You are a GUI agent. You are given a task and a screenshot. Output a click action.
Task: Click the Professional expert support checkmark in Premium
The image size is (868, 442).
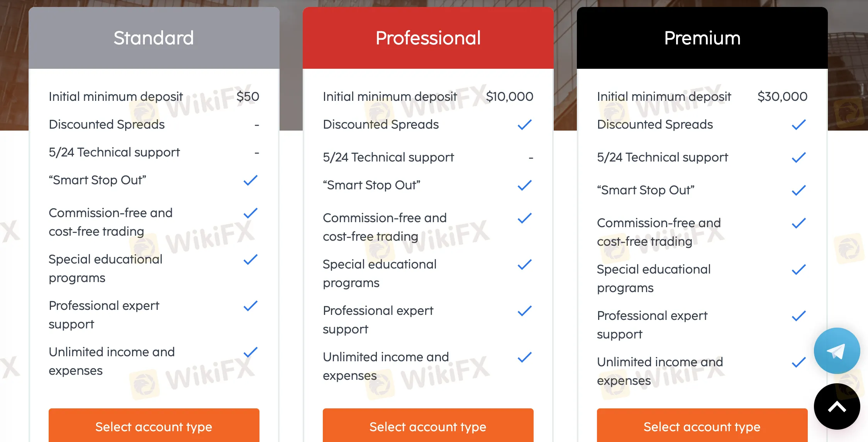[x=798, y=316]
